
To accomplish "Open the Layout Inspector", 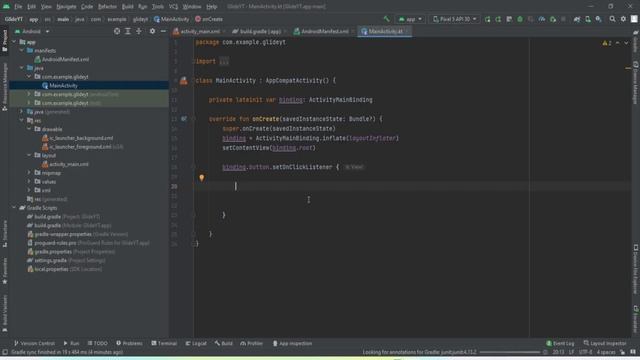I will pyautogui.click(x=605, y=343).
